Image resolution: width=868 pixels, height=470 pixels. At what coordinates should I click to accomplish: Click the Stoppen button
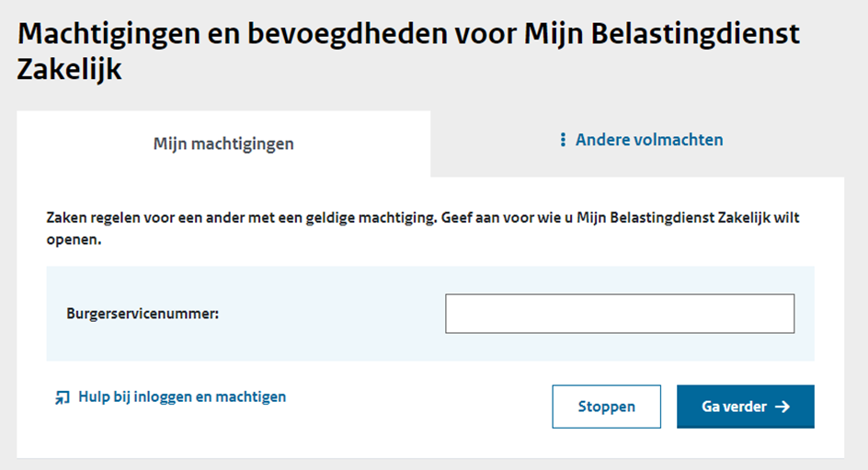[x=606, y=407]
